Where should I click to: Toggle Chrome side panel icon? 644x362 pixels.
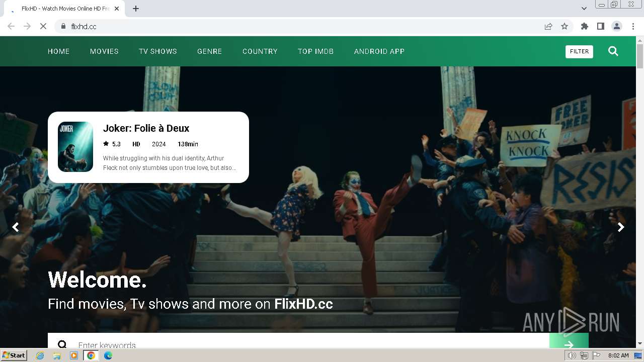[x=600, y=26]
